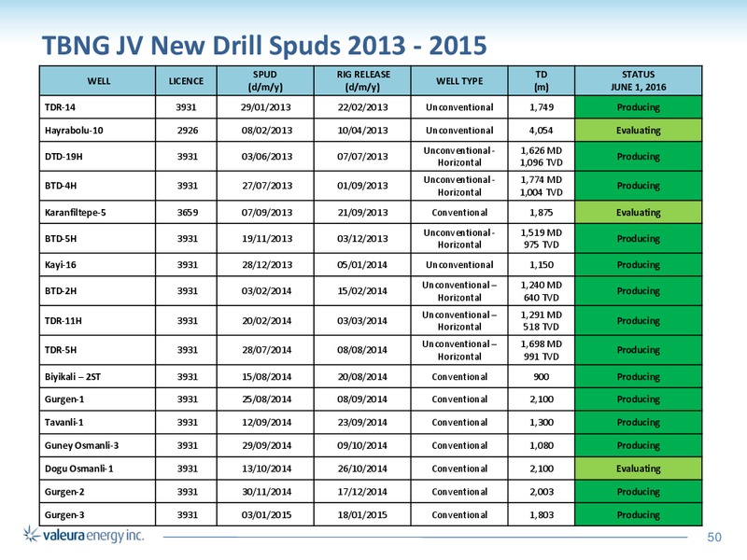The height and width of the screenshot is (560, 747).
Task: Click rig release date 10/04/2013
Action: (362, 131)
